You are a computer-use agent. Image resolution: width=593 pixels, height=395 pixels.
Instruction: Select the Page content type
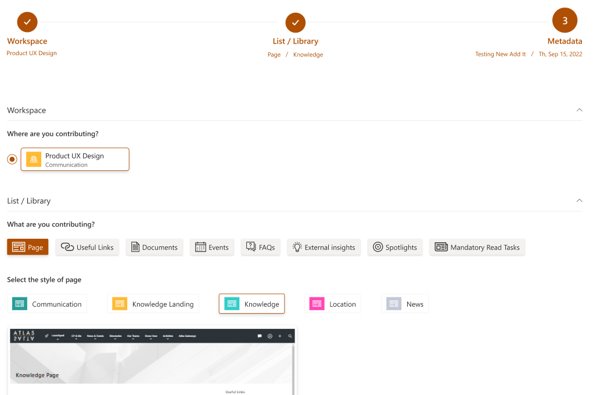[x=28, y=247]
